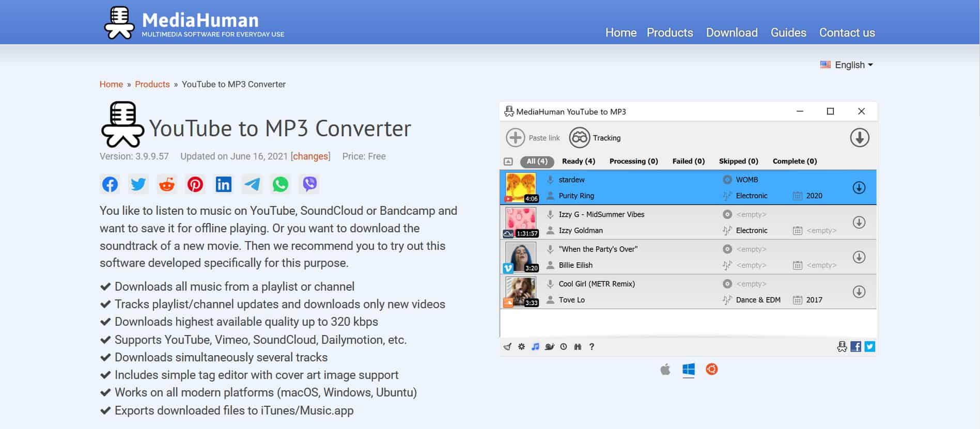
Task: Click the small binoculars icon in bottom bar
Action: pos(578,347)
